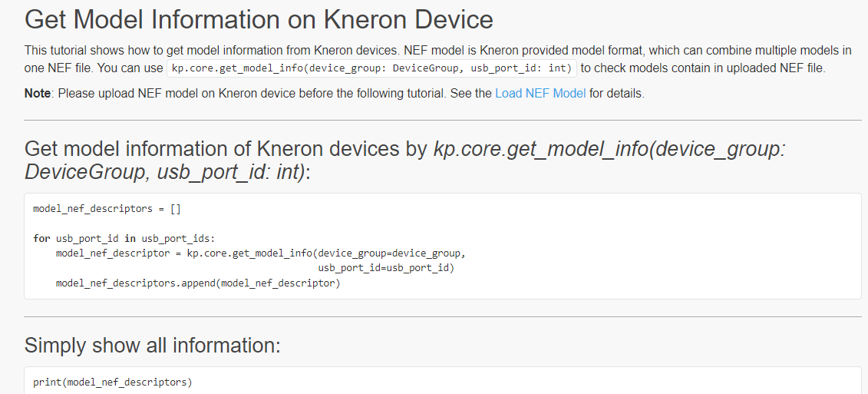Screen dimensions: 868x394
Task: Click the bold in keyword in the loop
Action: [x=130, y=239]
